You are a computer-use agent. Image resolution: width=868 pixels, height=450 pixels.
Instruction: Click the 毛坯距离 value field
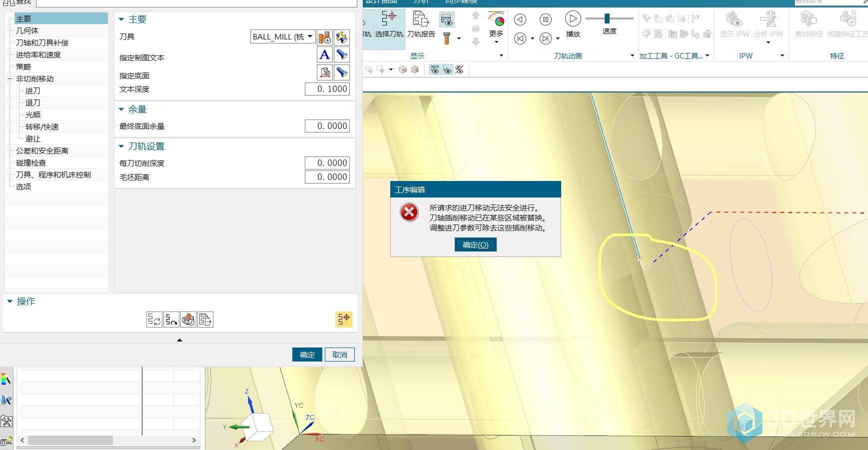click(x=327, y=177)
